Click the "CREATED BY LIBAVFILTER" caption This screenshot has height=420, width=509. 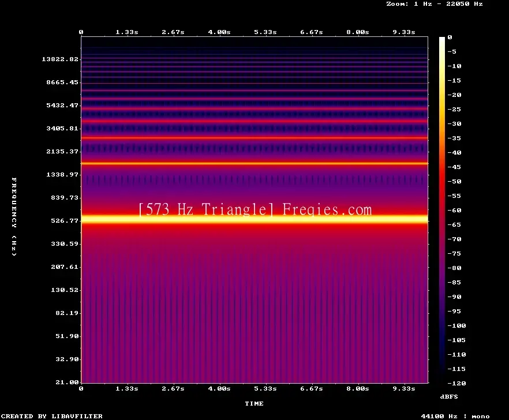click(51, 416)
